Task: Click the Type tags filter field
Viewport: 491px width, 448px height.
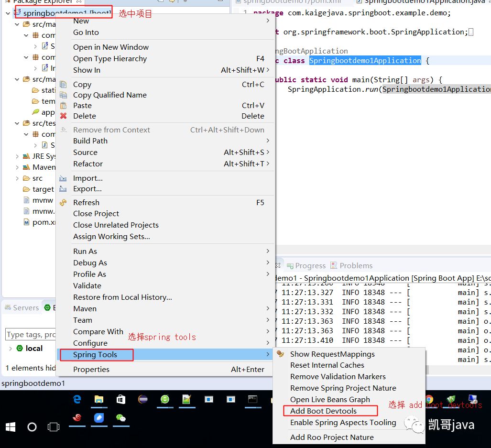Action: click(31, 335)
